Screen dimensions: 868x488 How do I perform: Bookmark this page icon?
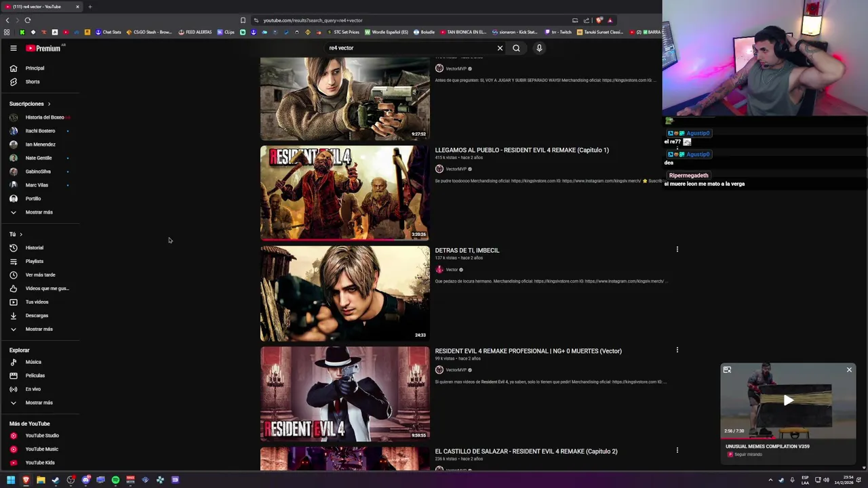coord(243,20)
